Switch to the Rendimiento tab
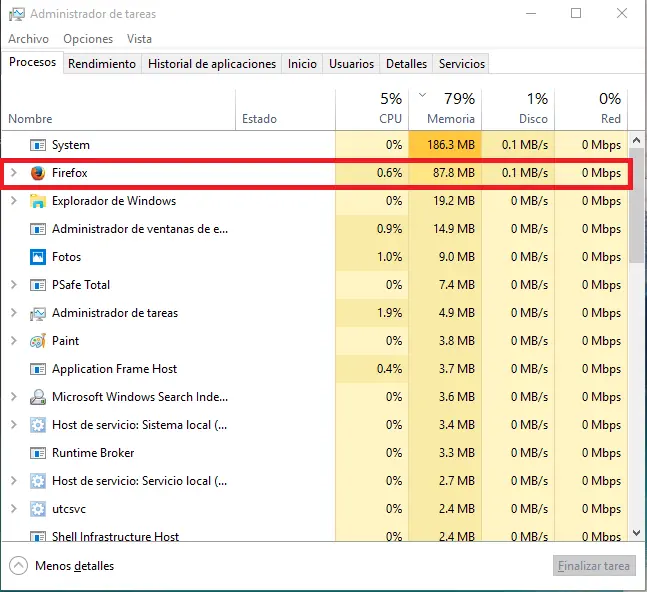 point(102,64)
